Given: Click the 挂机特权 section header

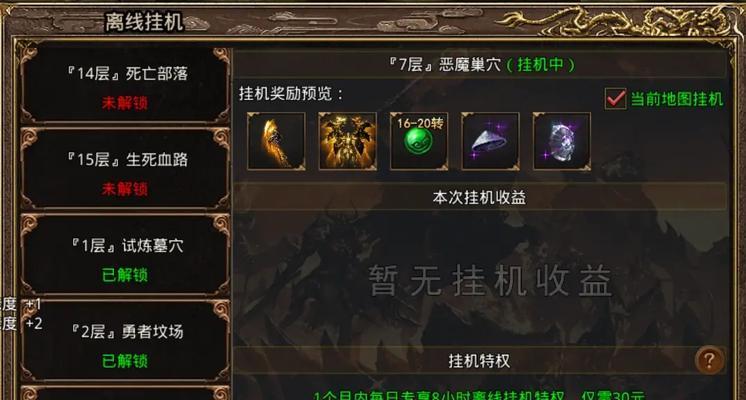Looking at the screenshot, I should pyautogui.click(x=480, y=361).
